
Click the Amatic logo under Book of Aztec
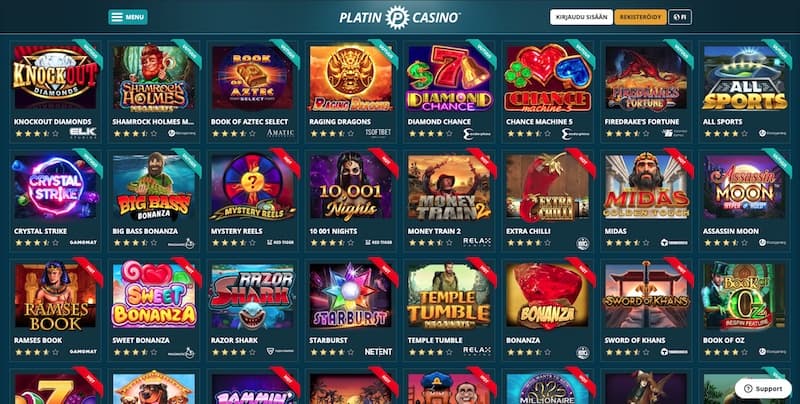pyautogui.click(x=280, y=133)
